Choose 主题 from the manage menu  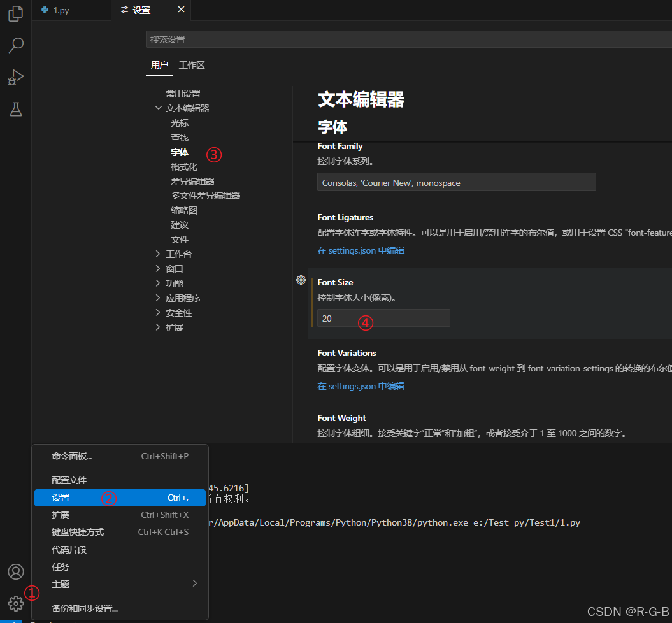[120, 584]
